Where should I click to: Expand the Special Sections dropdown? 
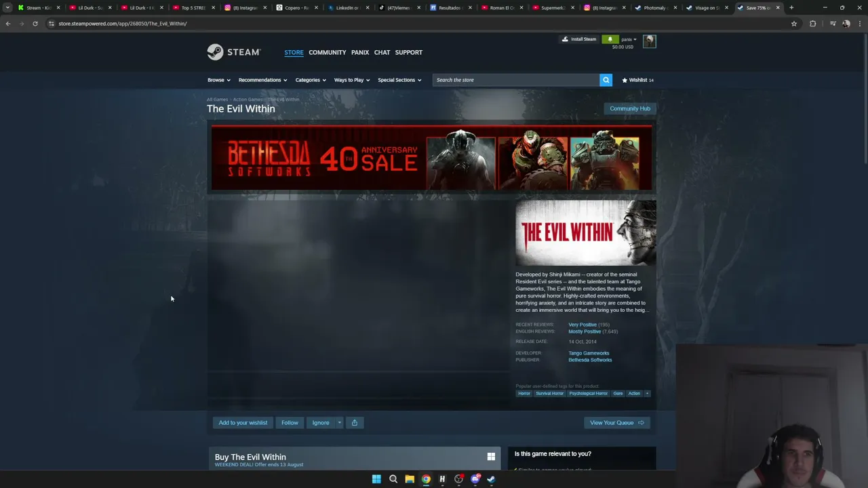click(399, 80)
